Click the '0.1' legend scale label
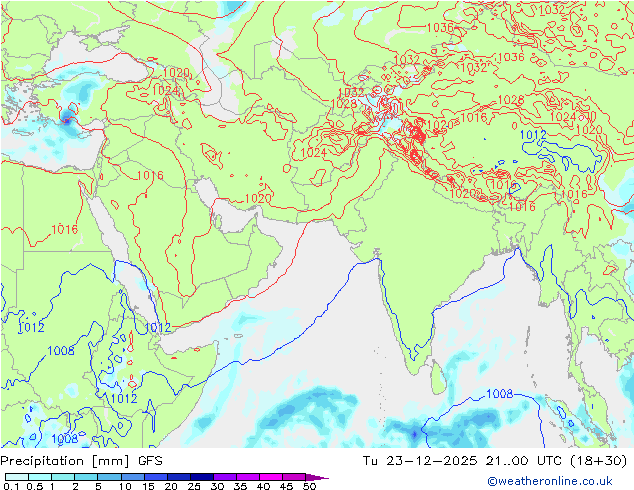The image size is (634, 490). click(11, 486)
